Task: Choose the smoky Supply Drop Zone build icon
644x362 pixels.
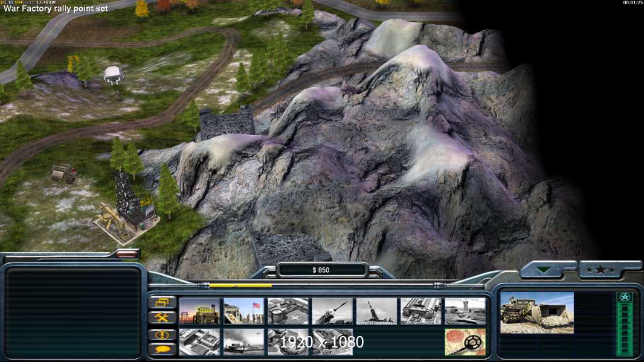Action: [x=244, y=342]
